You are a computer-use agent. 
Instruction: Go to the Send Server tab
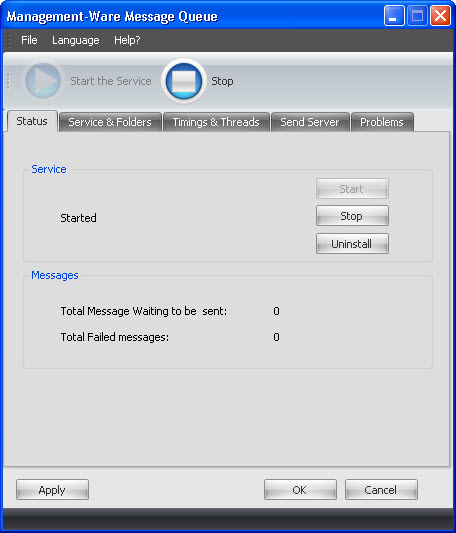click(310, 122)
